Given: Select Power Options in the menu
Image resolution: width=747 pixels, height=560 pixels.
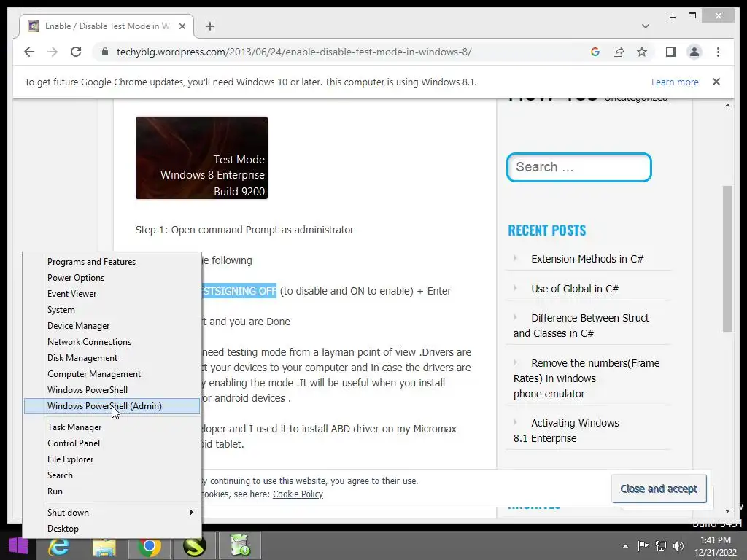Looking at the screenshot, I should [x=112, y=278].
